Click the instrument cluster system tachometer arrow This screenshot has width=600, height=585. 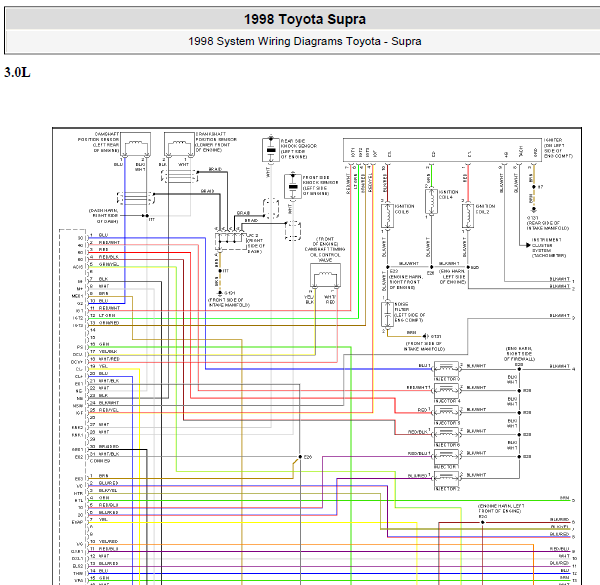coord(528,245)
